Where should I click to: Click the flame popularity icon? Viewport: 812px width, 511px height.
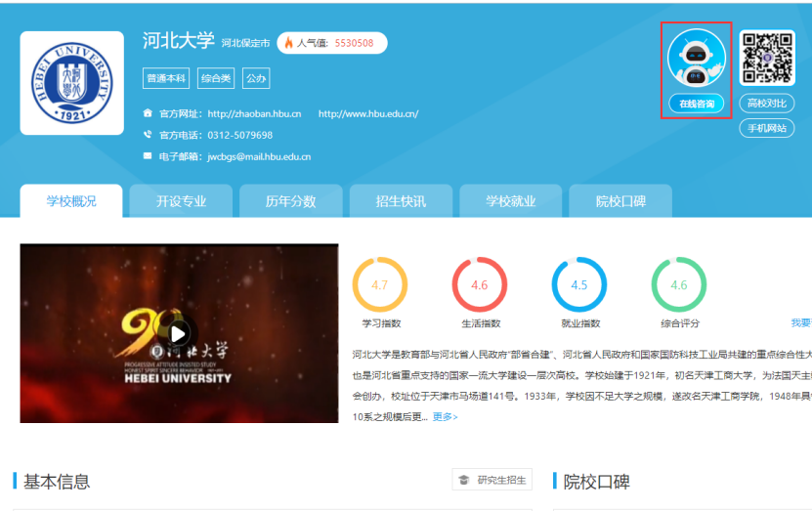point(288,43)
